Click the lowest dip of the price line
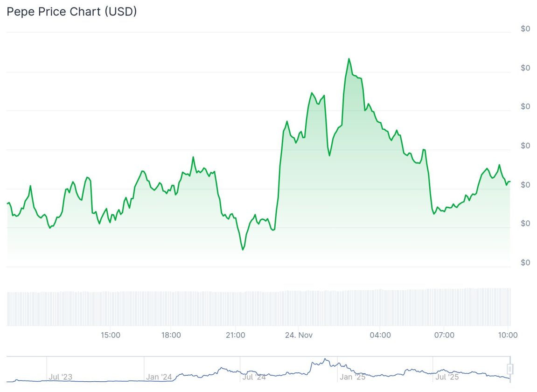 [243, 250]
